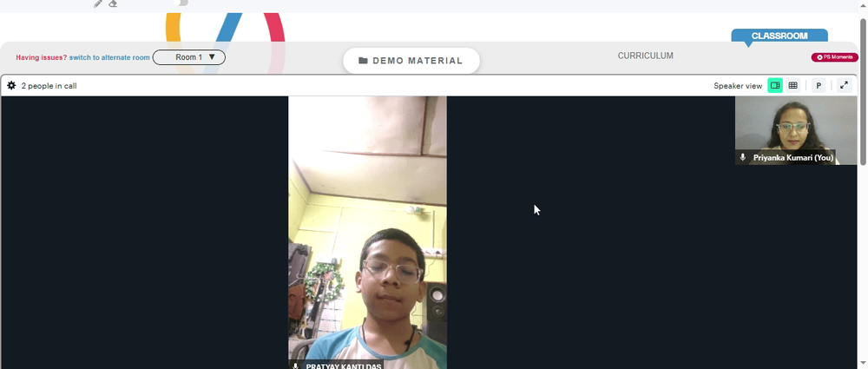Viewport: 868px width, 369px height.
Task: Select Priyanka Kumari's video thumbnail
Action: point(795,130)
